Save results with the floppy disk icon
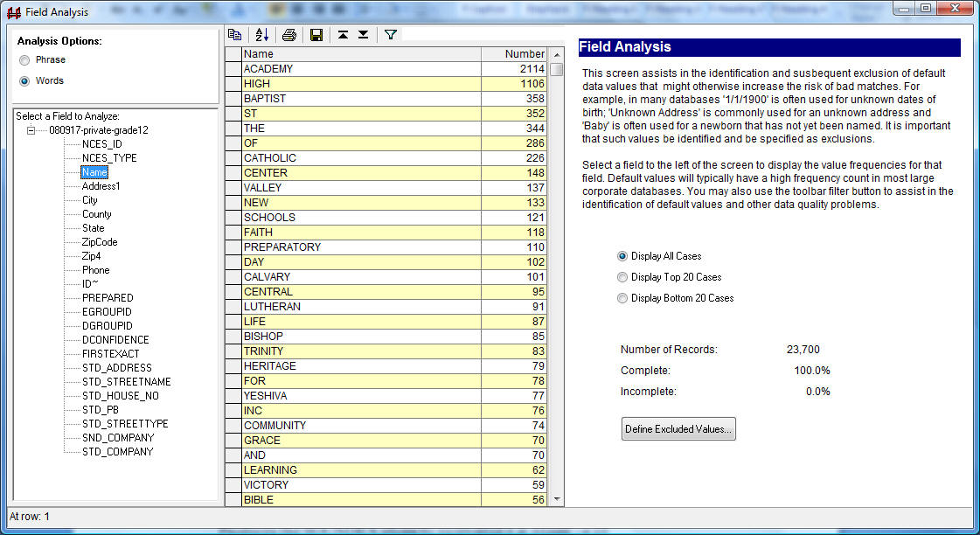Screen dimensions: 980x535 [x=316, y=35]
